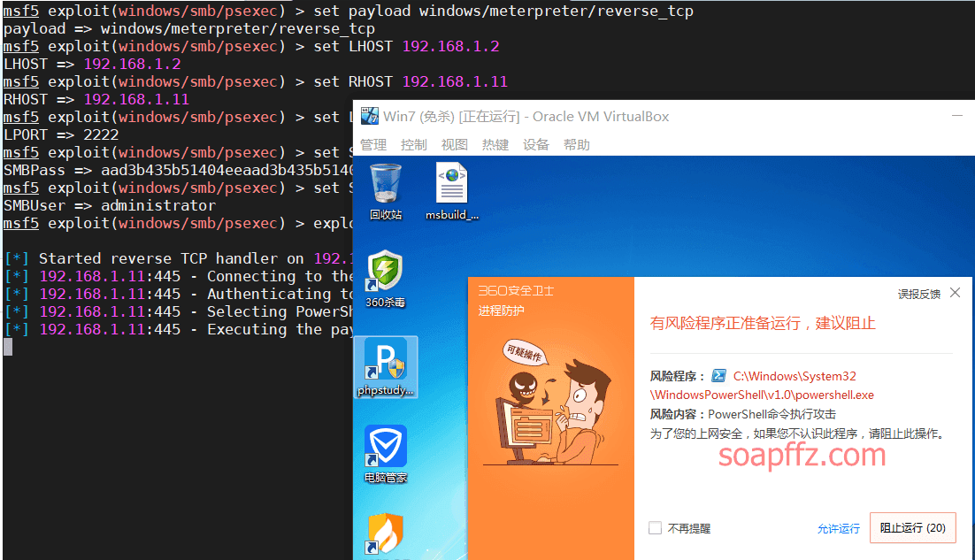
Task: Select the msbuild_ file on the desktop
Action: 452,191
